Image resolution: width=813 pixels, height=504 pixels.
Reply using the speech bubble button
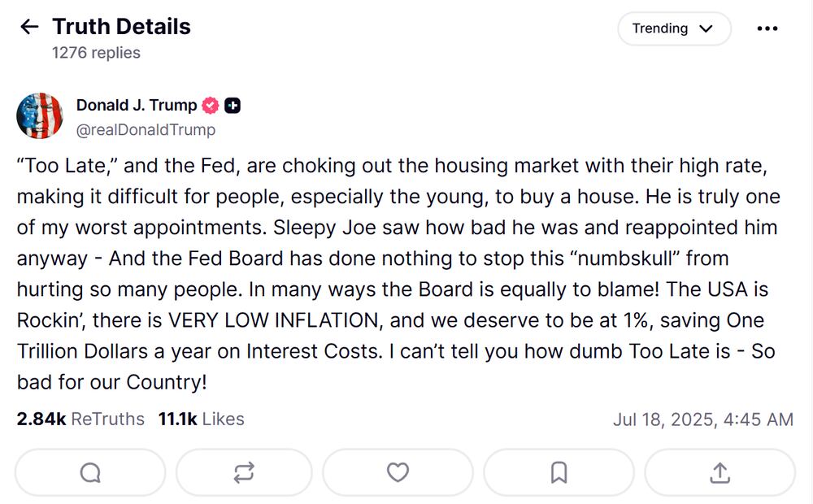90,472
